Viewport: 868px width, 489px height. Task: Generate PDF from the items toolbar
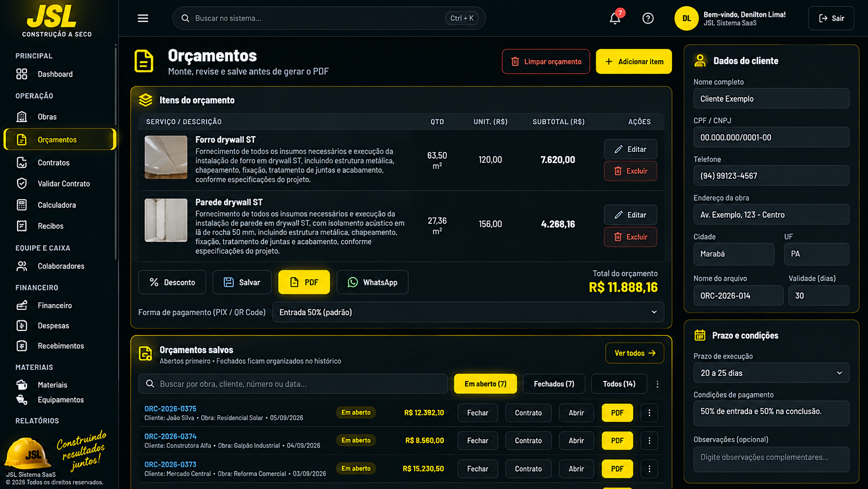click(304, 282)
